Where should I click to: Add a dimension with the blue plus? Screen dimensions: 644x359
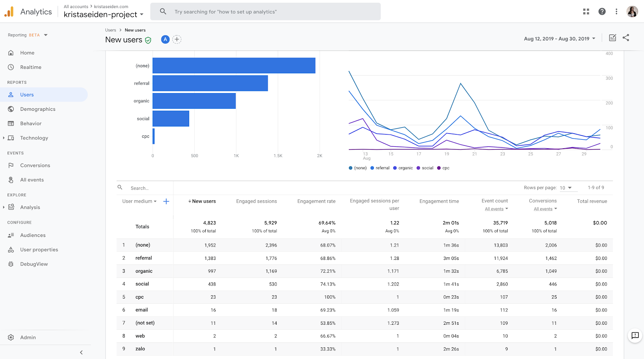pos(166,201)
